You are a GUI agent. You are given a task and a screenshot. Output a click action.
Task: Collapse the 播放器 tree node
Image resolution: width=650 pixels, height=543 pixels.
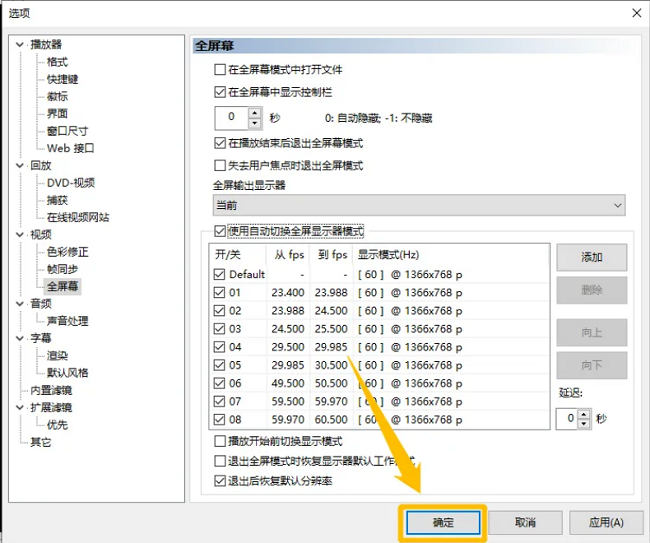point(19,44)
